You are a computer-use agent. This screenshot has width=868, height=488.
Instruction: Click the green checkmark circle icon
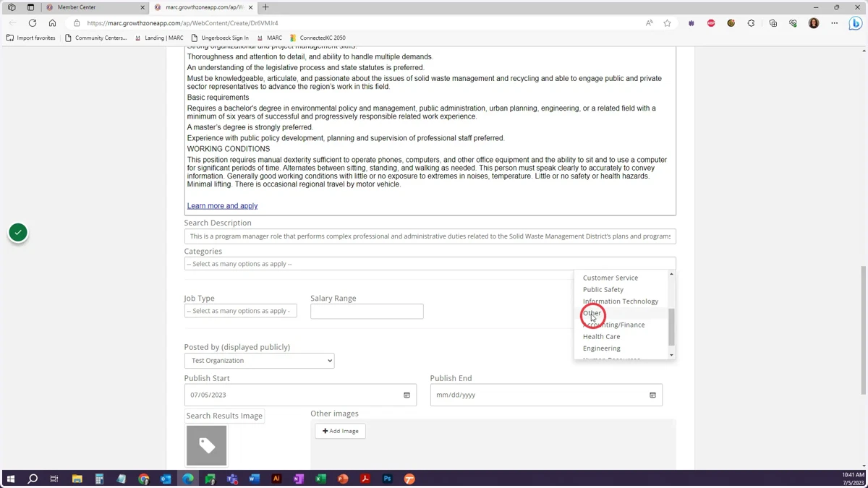[x=18, y=233]
